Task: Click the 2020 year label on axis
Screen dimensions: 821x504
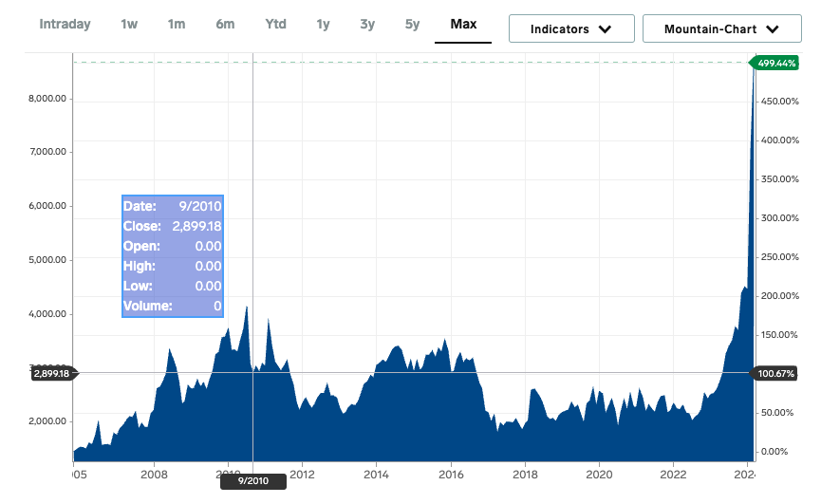Action: 599,474
